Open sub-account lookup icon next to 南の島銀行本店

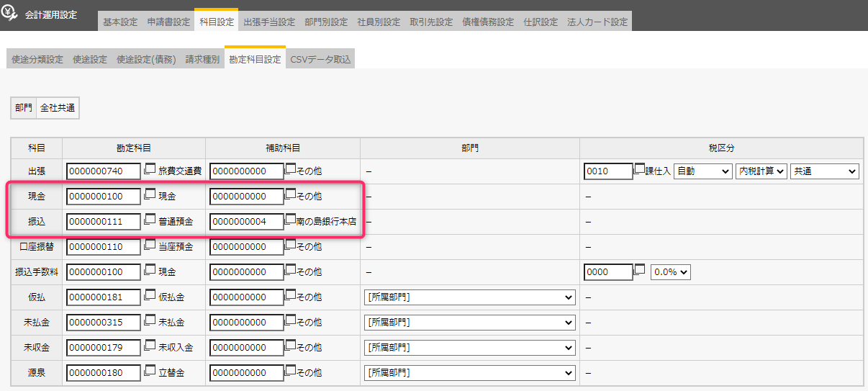pyautogui.click(x=291, y=221)
